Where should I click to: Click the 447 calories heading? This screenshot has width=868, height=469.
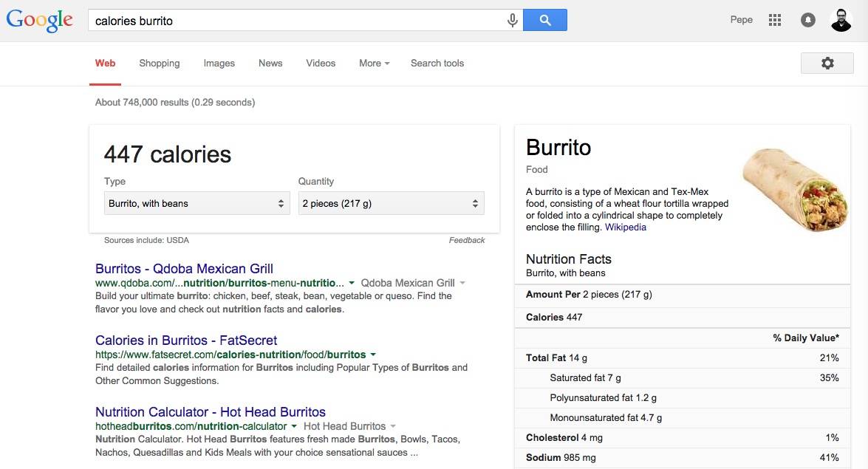167,154
